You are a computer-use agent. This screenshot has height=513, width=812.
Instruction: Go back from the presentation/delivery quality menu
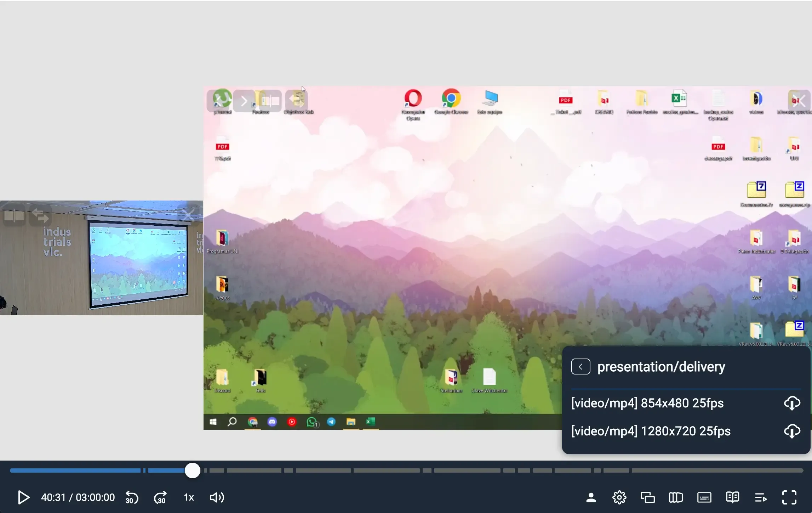[x=580, y=367]
